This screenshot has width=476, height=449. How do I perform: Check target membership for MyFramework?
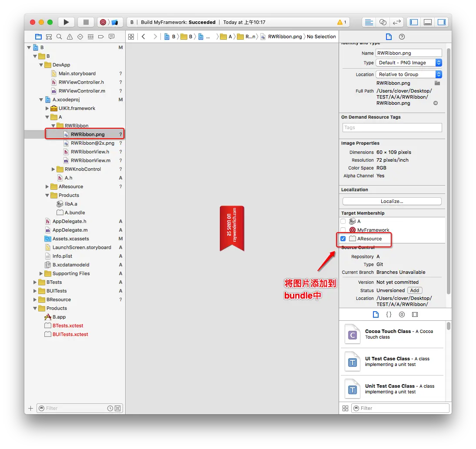[343, 230]
